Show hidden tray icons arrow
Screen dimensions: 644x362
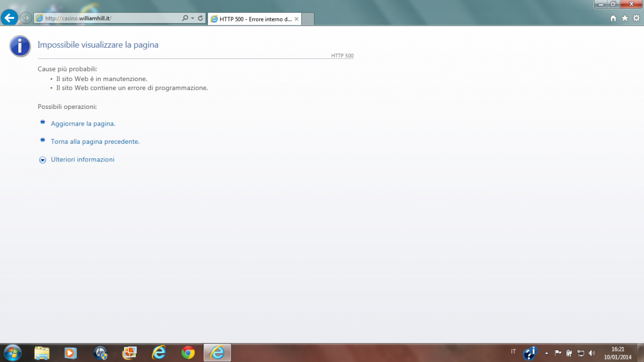[546, 353]
